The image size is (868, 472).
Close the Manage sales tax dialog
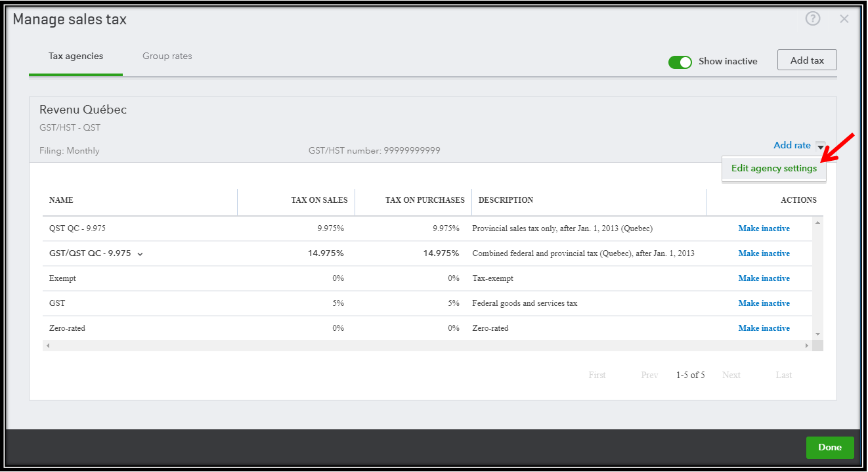844,19
